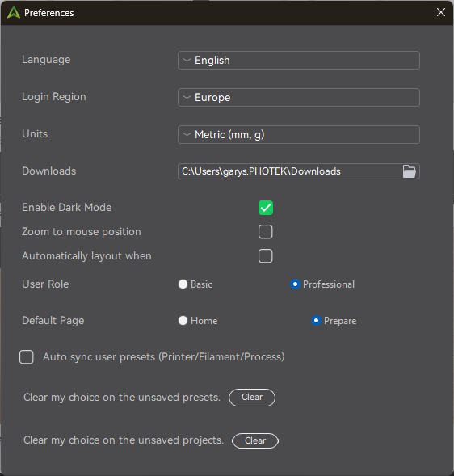Enable Zoom to mouse position checkbox
Screen dimensions: 454x476
point(266,232)
